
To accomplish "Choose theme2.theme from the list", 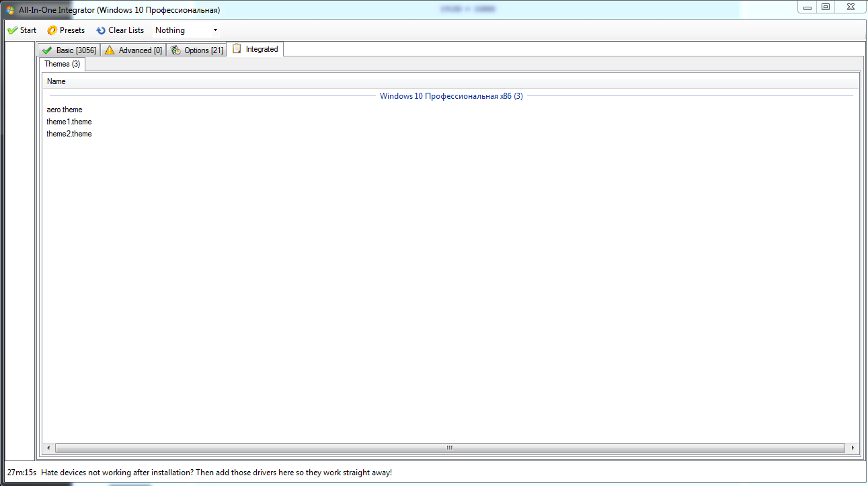I will tap(69, 134).
